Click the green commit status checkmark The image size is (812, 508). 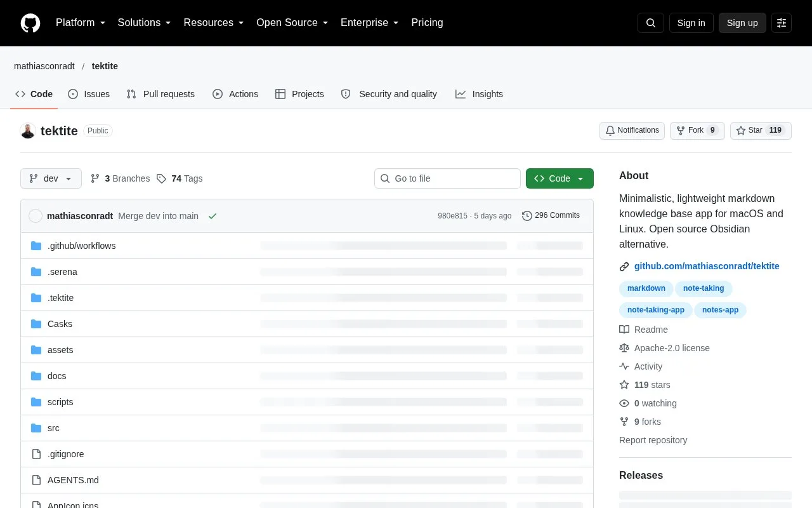(x=213, y=216)
